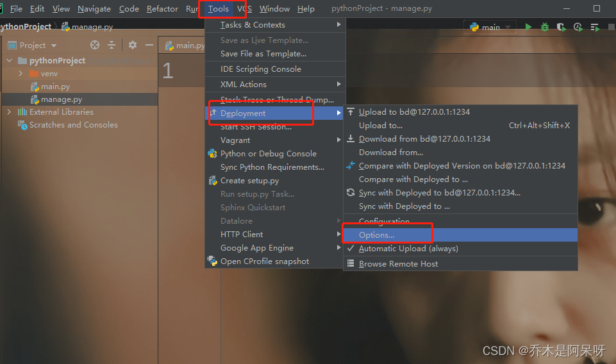Hide the Project panel with minus icon
The width and height of the screenshot is (616, 364).
pos(149,45)
